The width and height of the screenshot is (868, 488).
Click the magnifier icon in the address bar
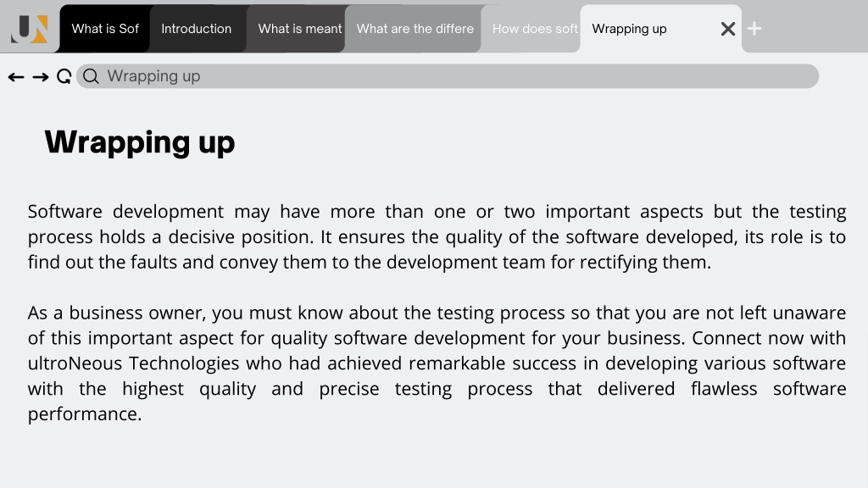pyautogui.click(x=91, y=76)
